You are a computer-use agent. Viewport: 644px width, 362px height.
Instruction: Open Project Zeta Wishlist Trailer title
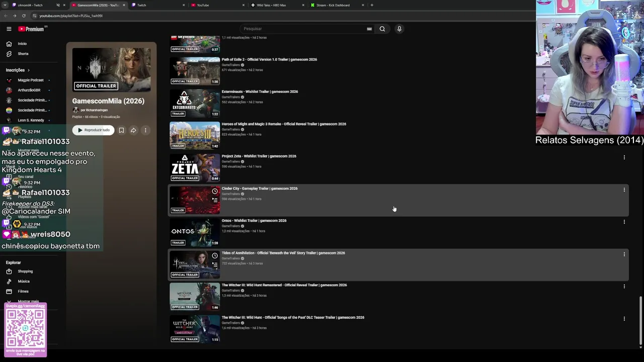tap(259, 156)
